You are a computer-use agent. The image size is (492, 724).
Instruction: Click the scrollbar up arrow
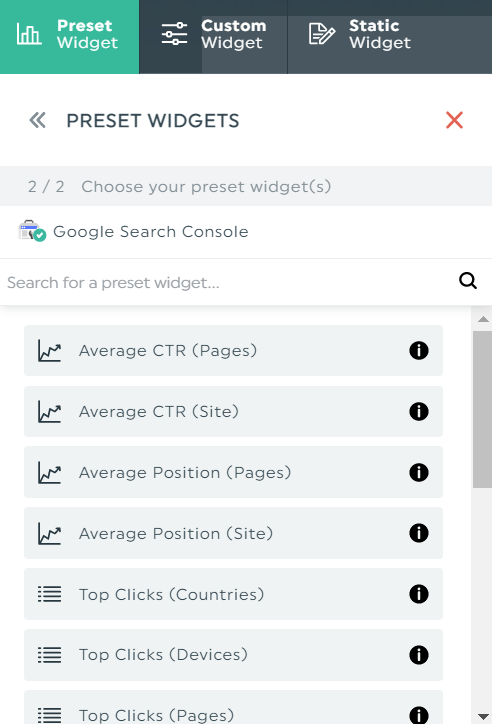point(483,319)
